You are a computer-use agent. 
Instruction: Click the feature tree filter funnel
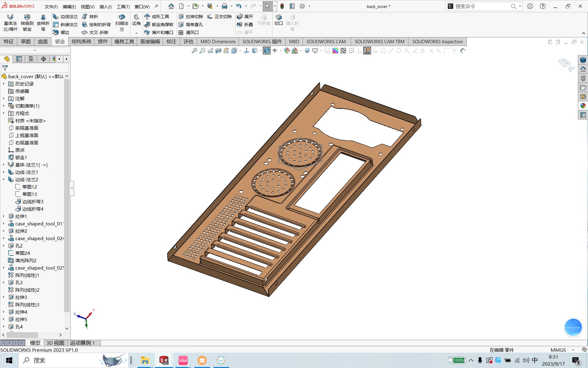[5, 68]
